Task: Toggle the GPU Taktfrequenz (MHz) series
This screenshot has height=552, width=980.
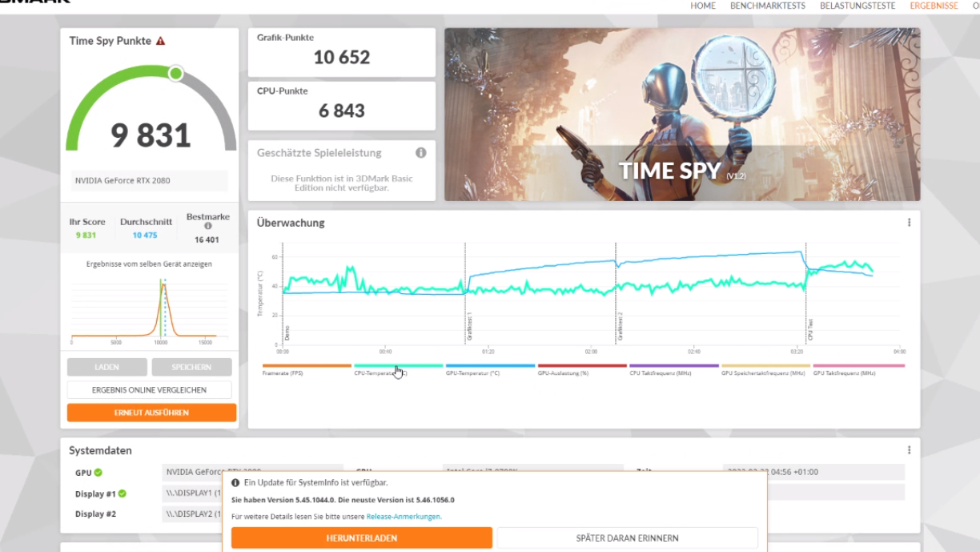Action: click(858, 369)
